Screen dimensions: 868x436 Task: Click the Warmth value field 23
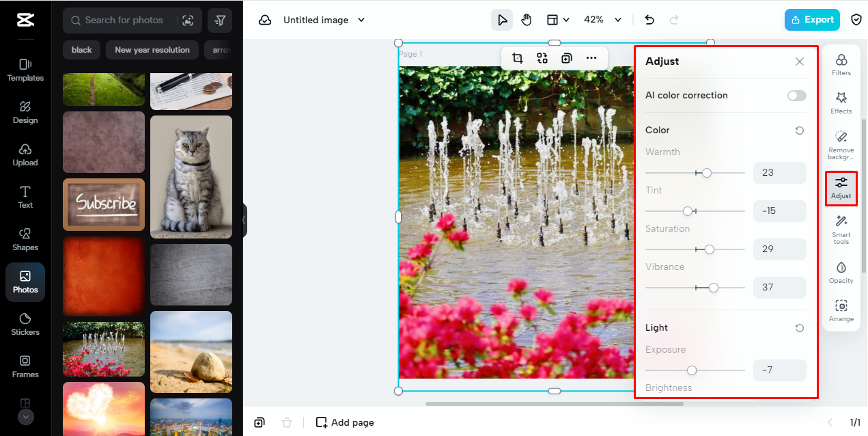coord(780,173)
